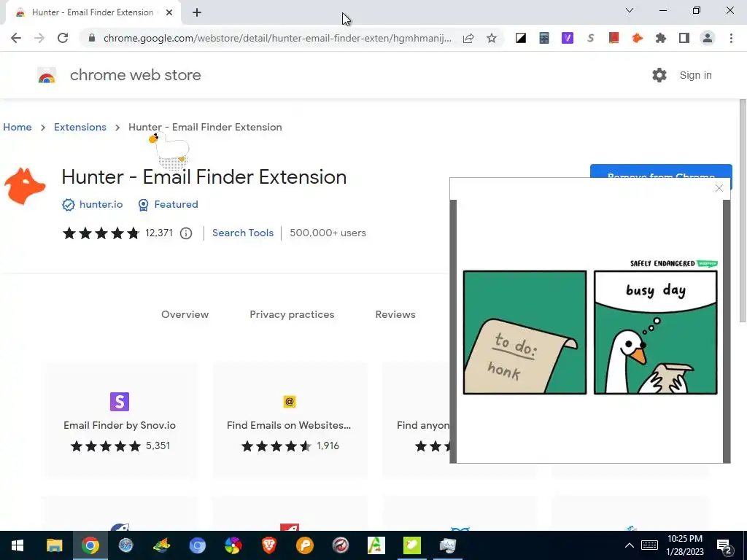Open the Chrome profile avatar
Image resolution: width=747 pixels, height=560 pixels.
tap(708, 38)
